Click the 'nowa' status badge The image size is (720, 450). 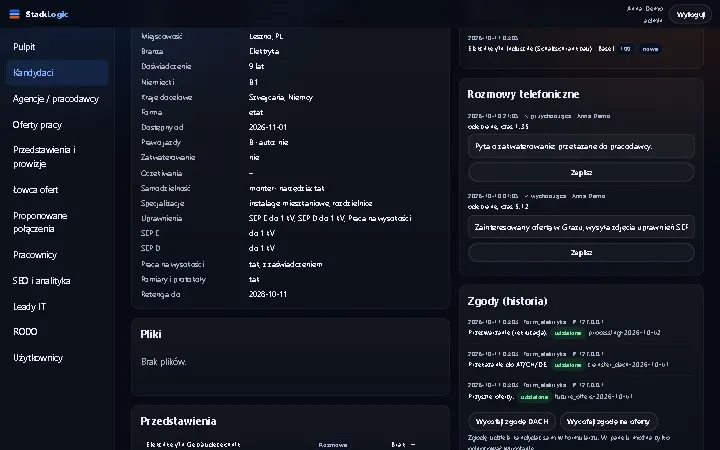tap(650, 49)
